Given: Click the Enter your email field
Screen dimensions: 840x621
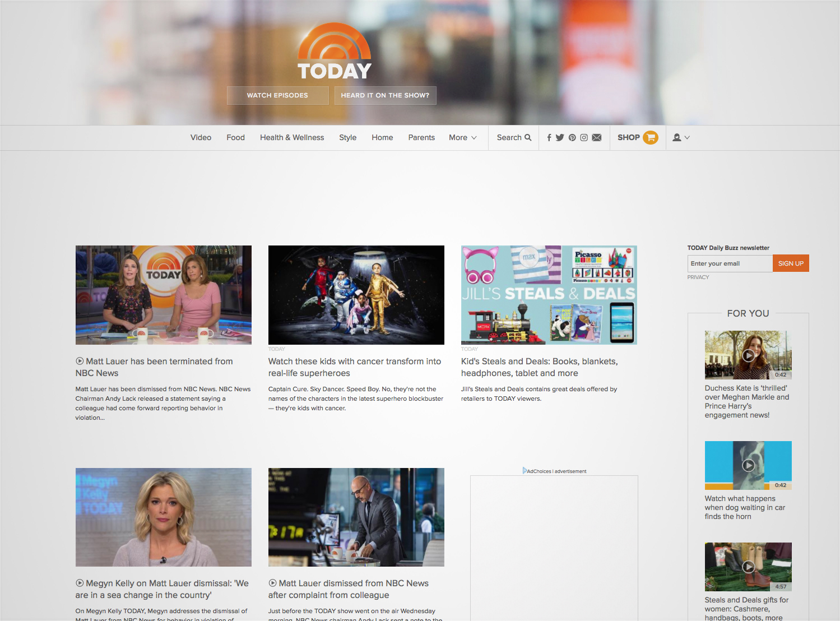Looking at the screenshot, I should coord(730,263).
